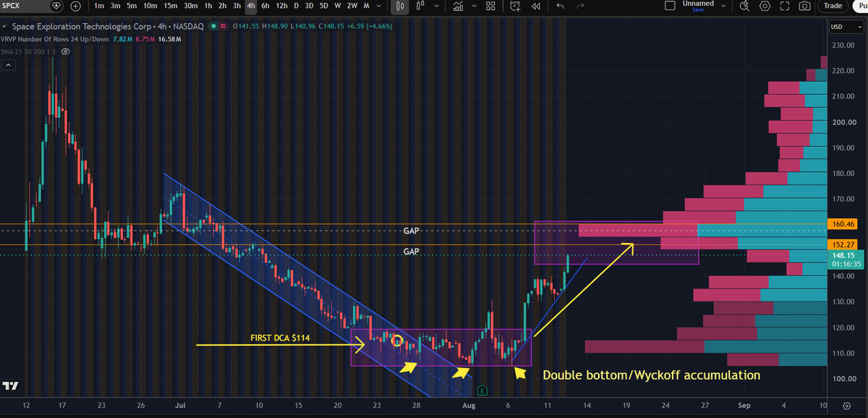
Task: Select the 3m timeframe
Action: [115, 6]
